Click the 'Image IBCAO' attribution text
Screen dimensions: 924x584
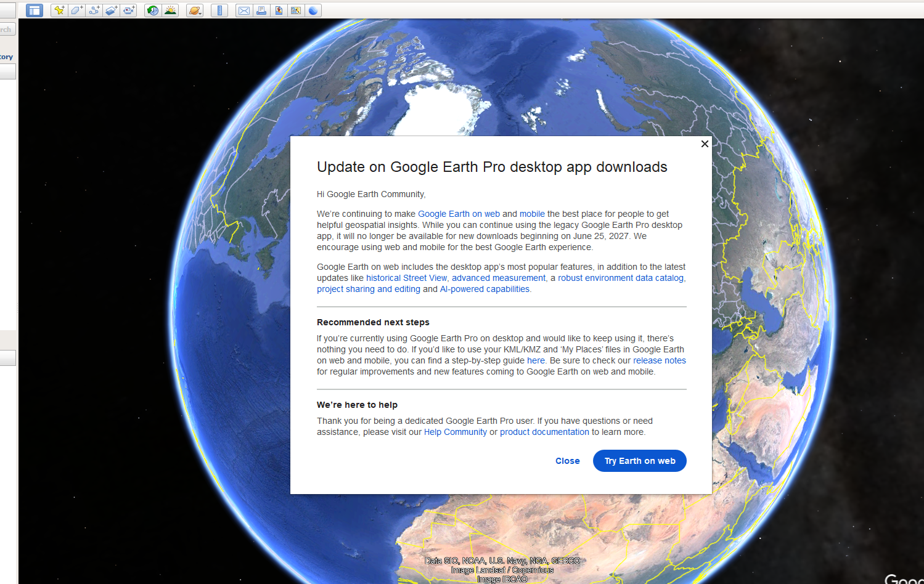pos(502,579)
